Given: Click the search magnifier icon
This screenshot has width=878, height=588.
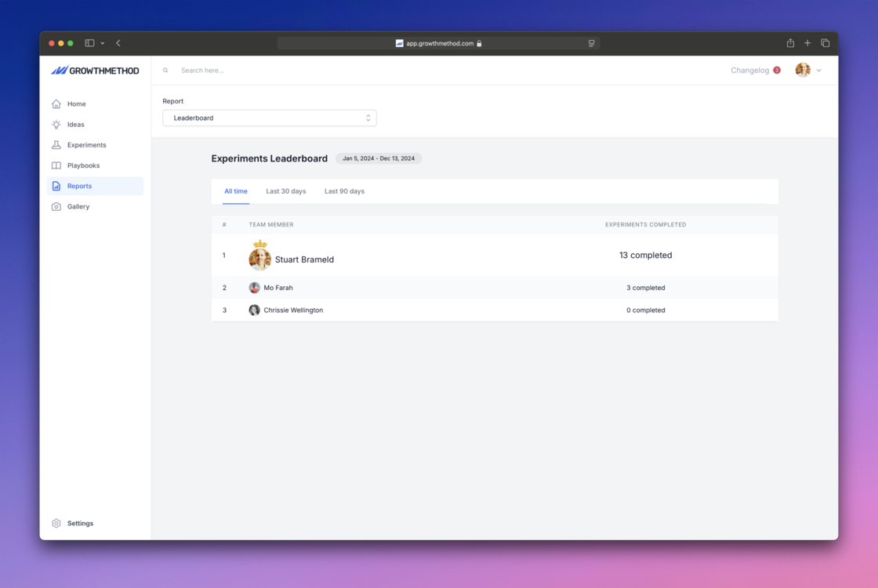Looking at the screenshot, I should pos(165,71).
